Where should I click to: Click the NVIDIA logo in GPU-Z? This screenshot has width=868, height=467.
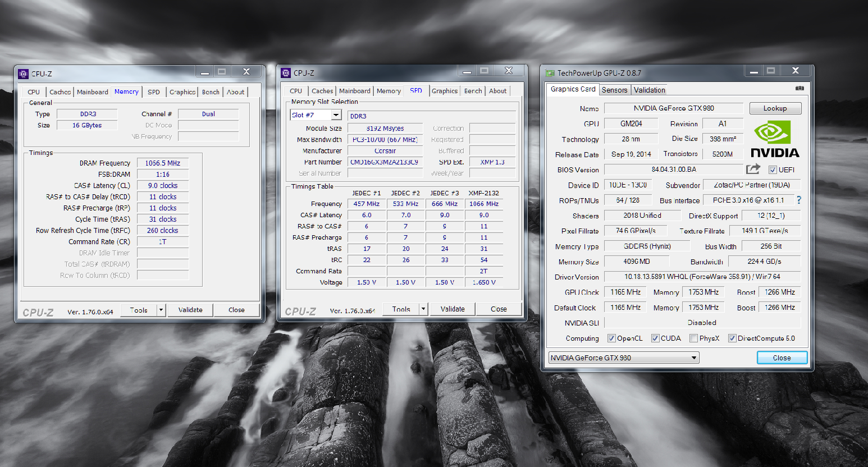coord(775,139)
